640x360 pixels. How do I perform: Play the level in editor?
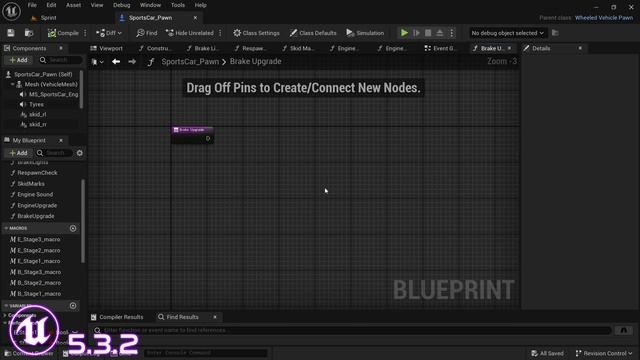[404, 33]
